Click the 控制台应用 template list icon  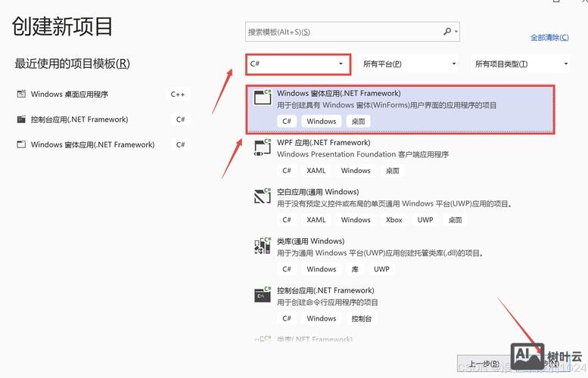(x=263, y=294)
